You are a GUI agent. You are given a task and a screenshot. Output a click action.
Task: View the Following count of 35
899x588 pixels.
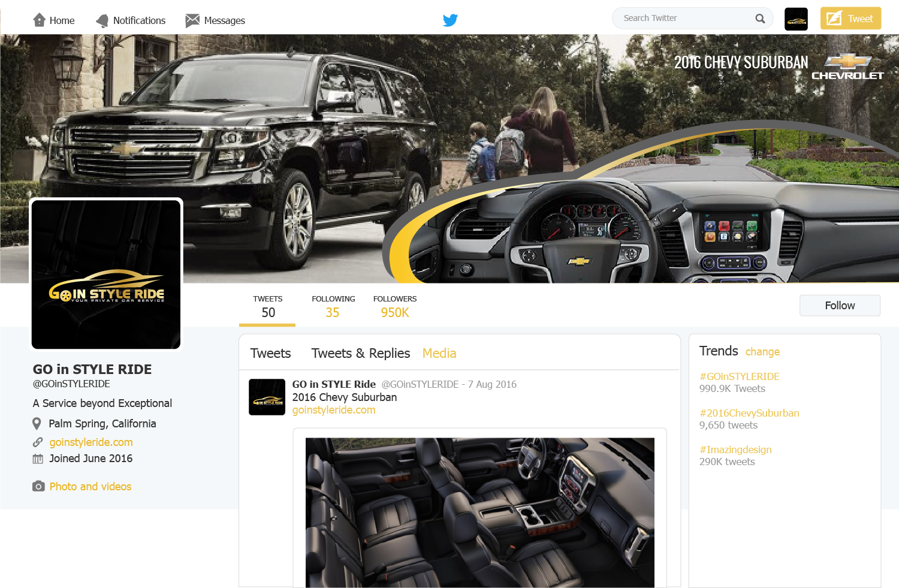pyautogui.click(x=333, y=307)
